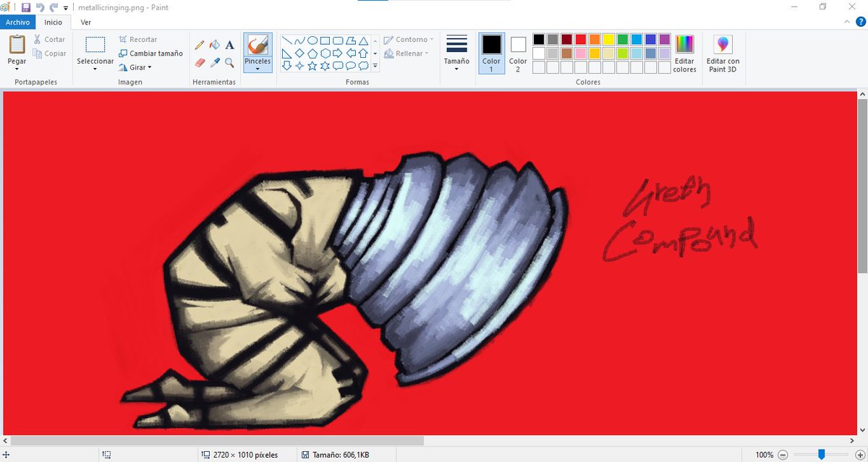Choose the Text tool
Screen dimensions: 868x462
[229, 44]
